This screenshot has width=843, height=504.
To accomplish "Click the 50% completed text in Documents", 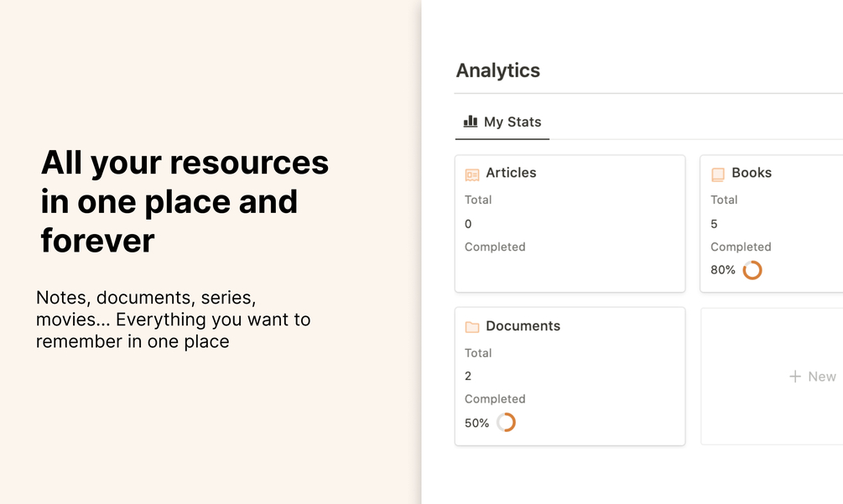I will click(477, 423).
